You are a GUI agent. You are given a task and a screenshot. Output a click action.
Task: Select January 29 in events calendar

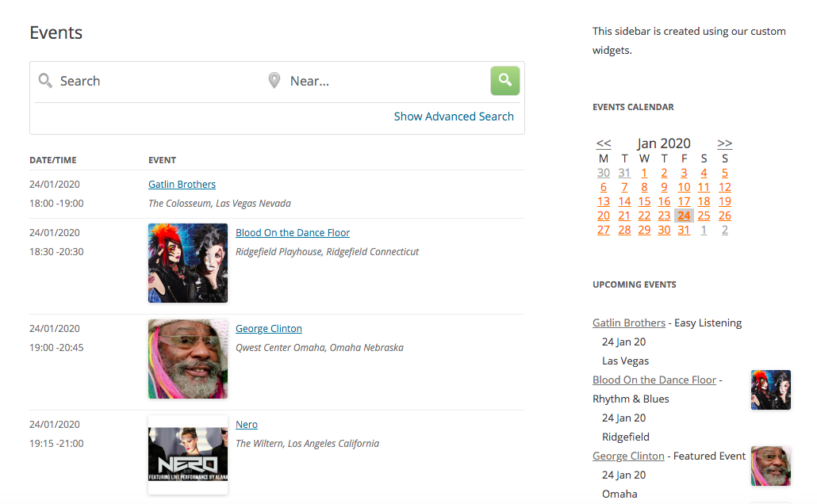(x=644, y=230)
